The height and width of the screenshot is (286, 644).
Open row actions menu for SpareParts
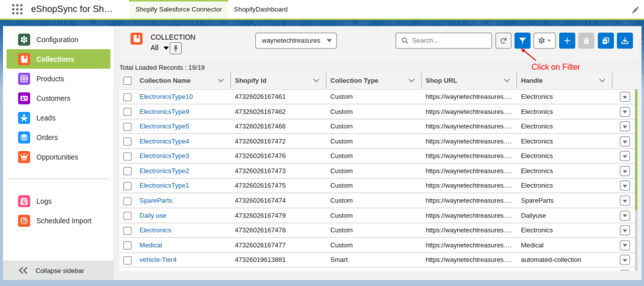pyautogui.click(x=625, y=201)
